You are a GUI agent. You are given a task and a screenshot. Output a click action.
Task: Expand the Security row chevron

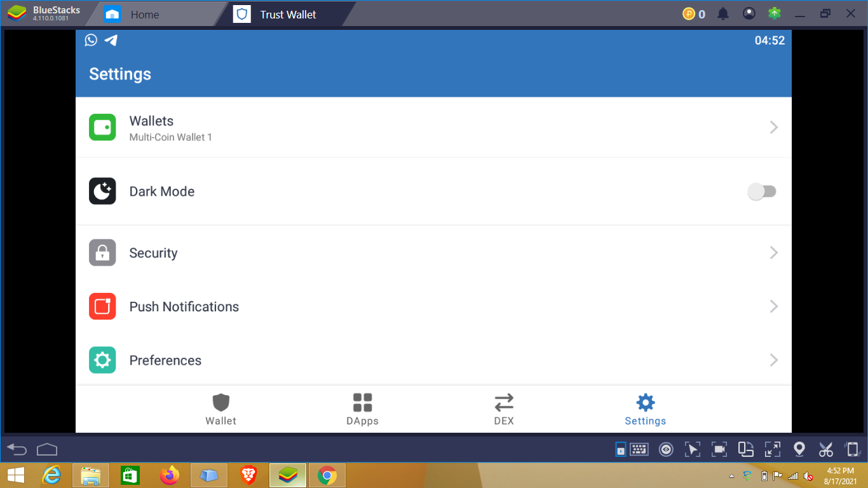coord(774,253)
